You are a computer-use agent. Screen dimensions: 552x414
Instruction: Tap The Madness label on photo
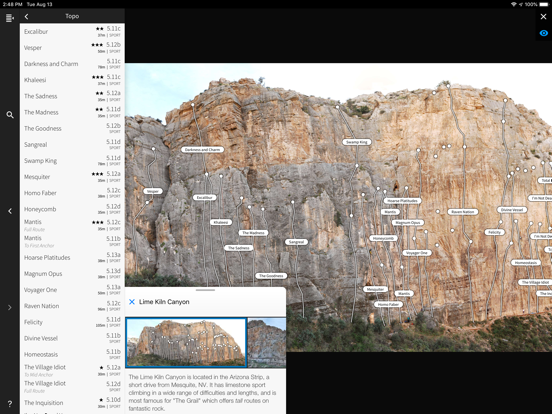[253, 233]
